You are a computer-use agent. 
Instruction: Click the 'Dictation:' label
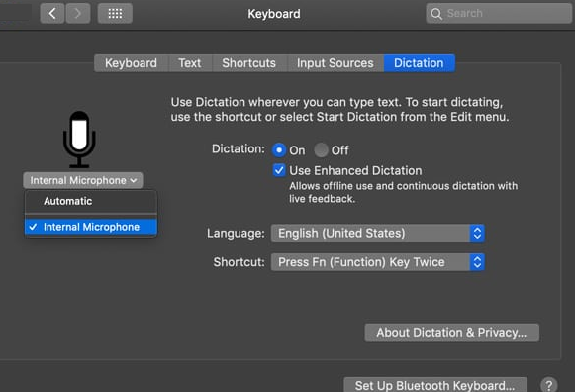click(239, 148)
